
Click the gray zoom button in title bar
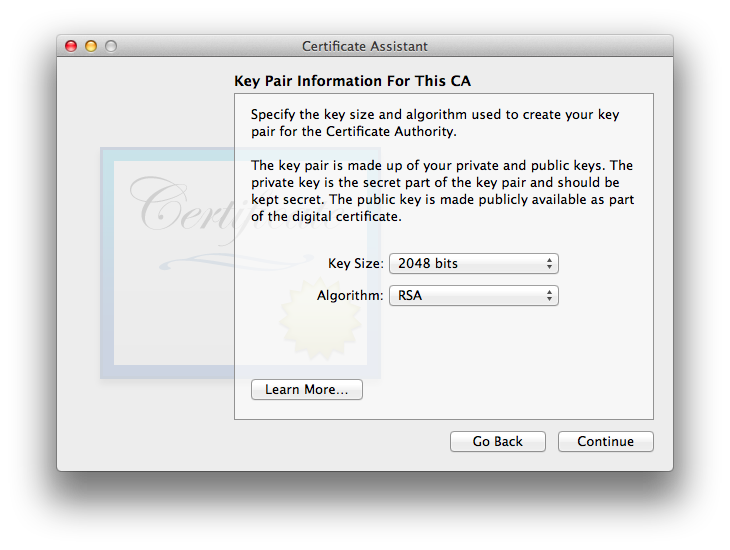pos(111,46)
